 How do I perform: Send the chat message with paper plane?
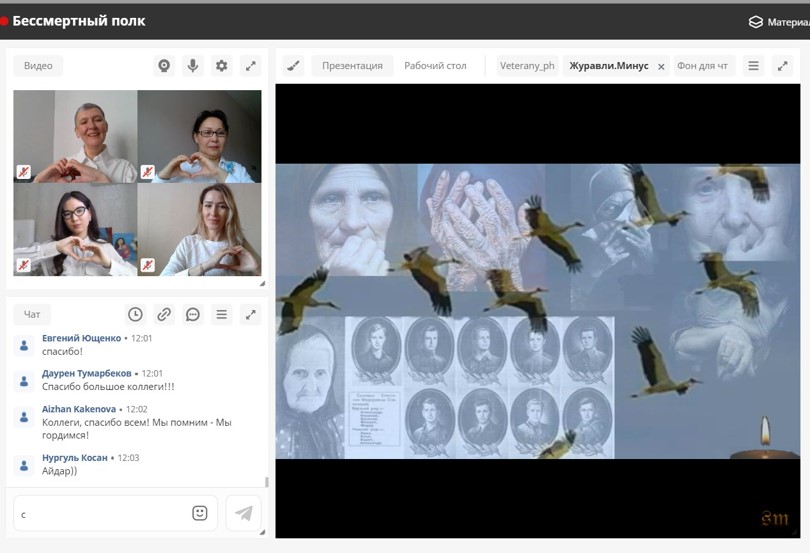[x=244, y=513]
